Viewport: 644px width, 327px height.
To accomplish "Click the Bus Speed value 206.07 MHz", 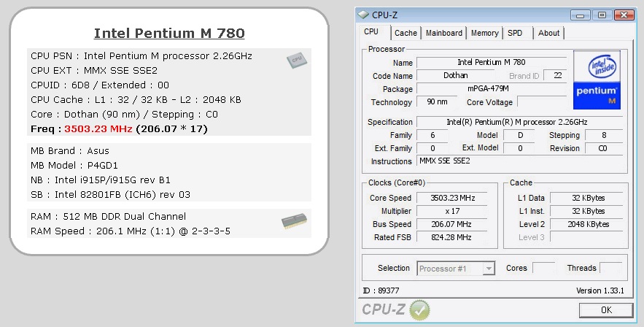I will tap(451, 224).
